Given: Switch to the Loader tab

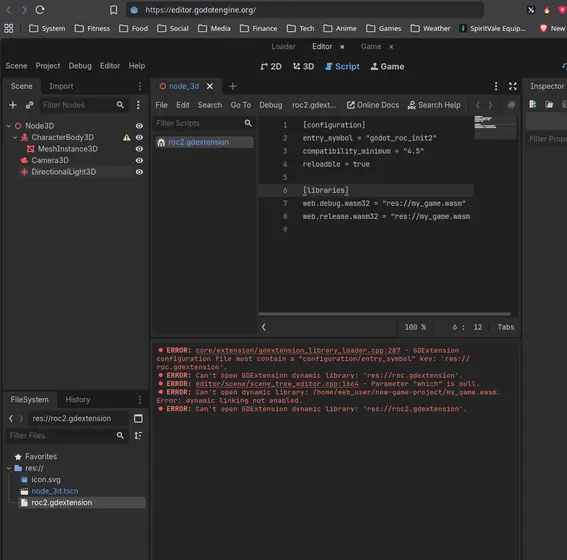Looking at the screenshot, I should point(284,46).
